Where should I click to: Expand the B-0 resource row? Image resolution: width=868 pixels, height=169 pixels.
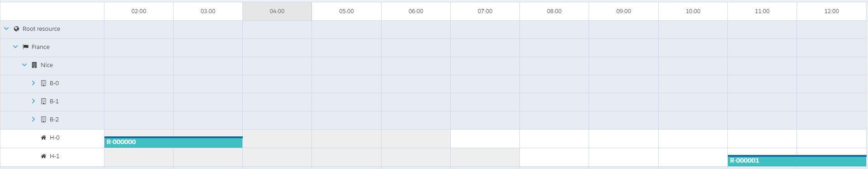click(33, 83)
